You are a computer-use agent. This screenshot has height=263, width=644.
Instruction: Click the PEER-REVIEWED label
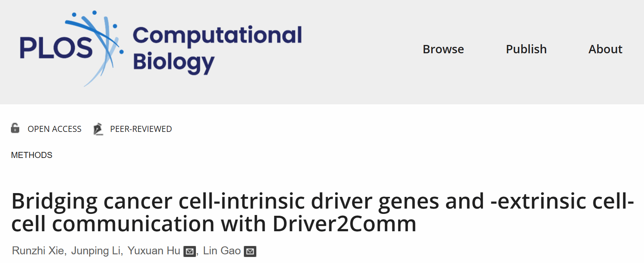(141, 129)
